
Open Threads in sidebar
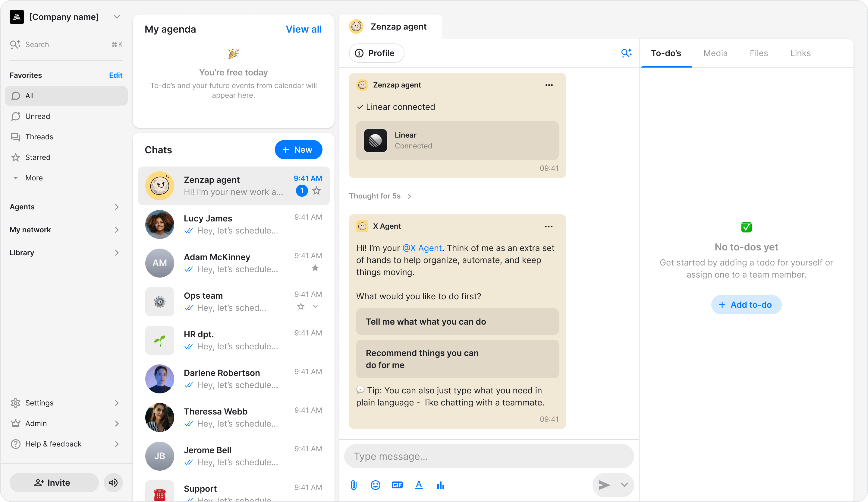66,137
